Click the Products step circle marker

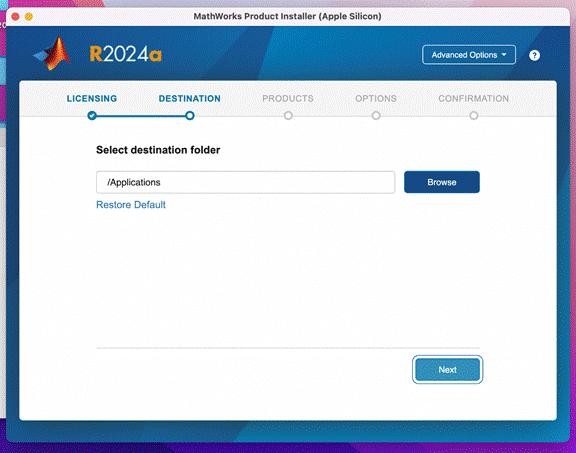click(x=288, y=116)
